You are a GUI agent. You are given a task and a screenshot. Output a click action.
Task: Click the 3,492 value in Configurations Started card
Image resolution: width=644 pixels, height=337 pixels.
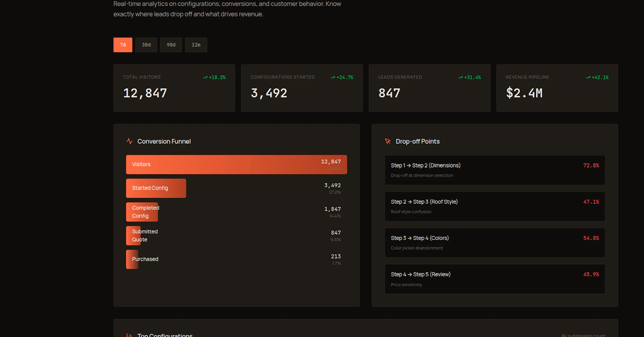(269, 93)
